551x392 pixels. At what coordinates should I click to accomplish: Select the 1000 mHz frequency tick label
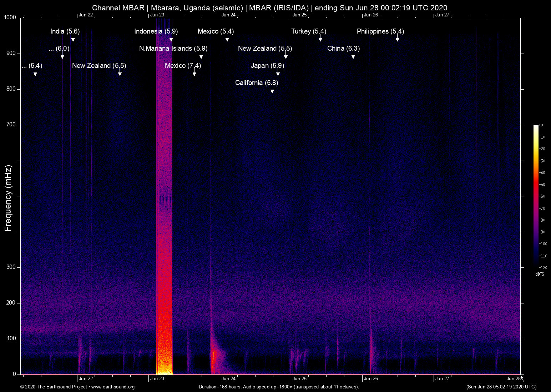click(x=10, y=17)
